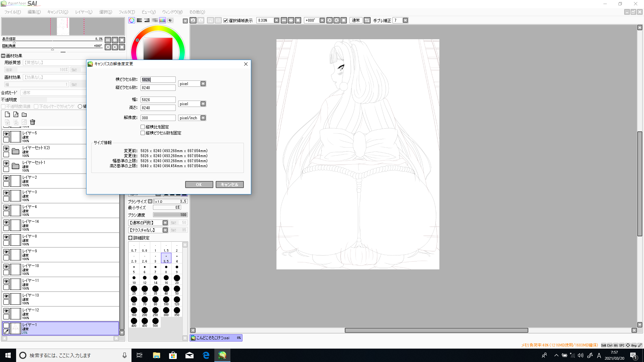The width and height of the screenshot is (644, 362).
Task: Enable 縦横ピクセル数を固定 checkbox
Action: click(x=143, y=133)
